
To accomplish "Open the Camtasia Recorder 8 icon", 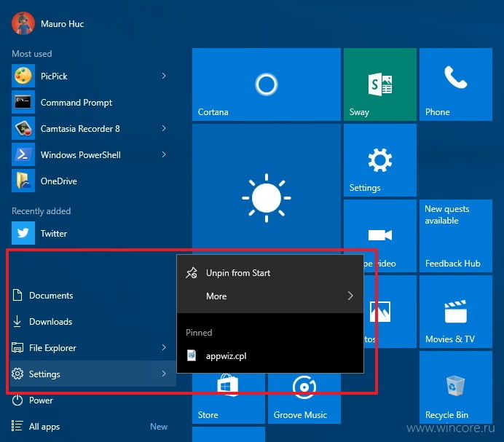I will click(23, 128).
